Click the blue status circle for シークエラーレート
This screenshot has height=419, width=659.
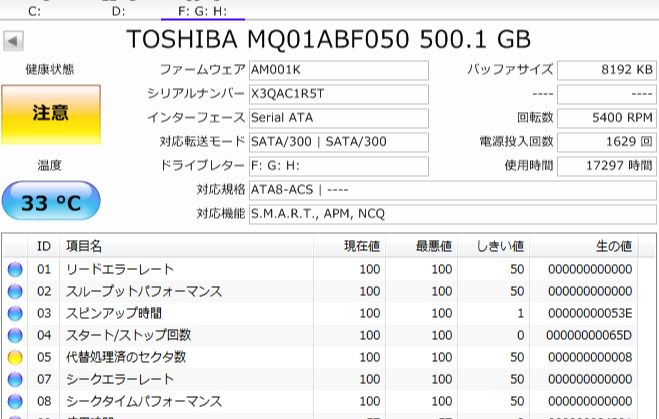click(15, 379)
